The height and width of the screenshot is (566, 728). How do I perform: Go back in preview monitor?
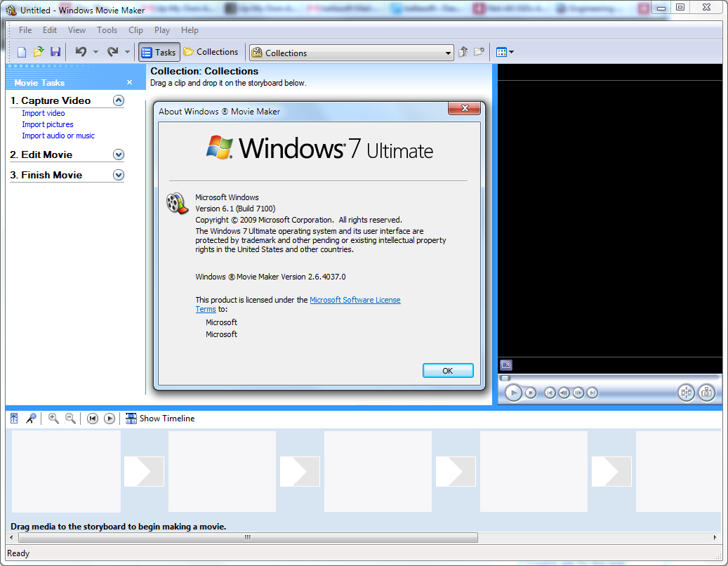tap(550, 393)
